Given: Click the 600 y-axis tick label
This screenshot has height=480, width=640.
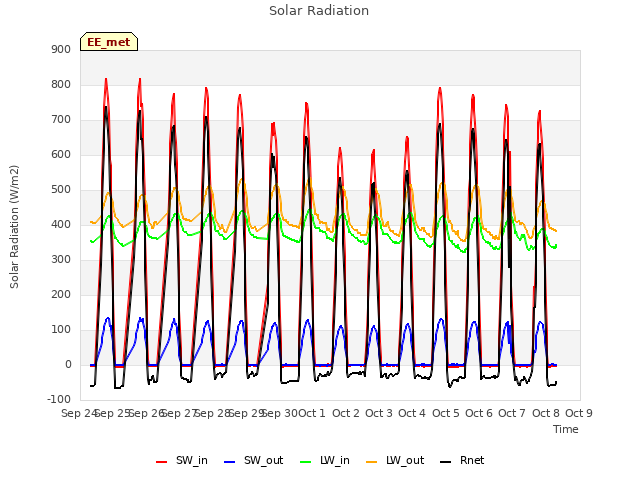Looking at the screenshot, I should click(x=61, y=155).
